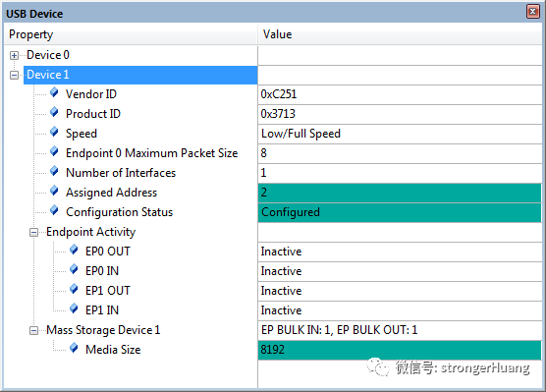The width and height of the screenshot is (546, 392).
Task: Select the Speed property diamond icon
Action: click(54, 132)
